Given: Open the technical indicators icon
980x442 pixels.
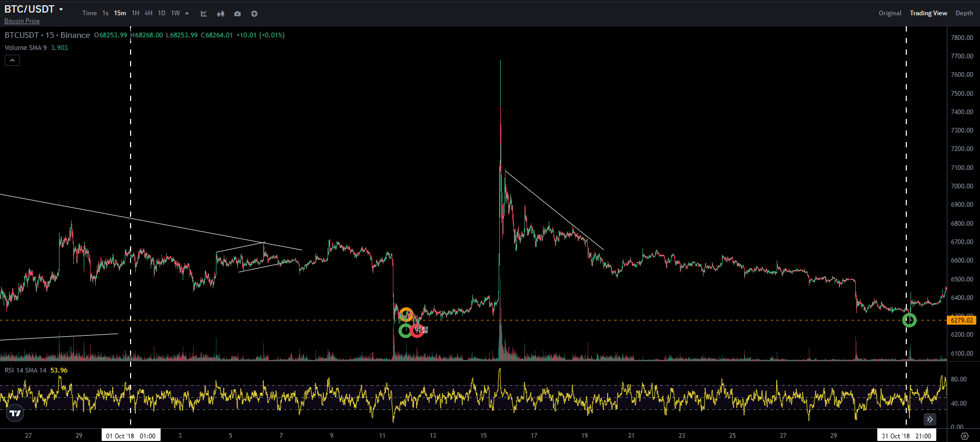Looking at the screenshot, I should [x=204, y=14].
